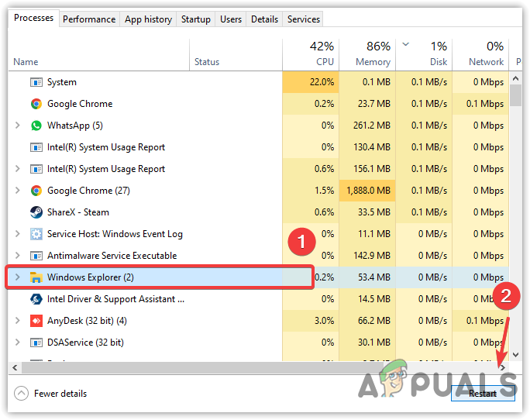530x420 pixels.
Task: Click the Service Host gear icon
Action: click(36, 234)
